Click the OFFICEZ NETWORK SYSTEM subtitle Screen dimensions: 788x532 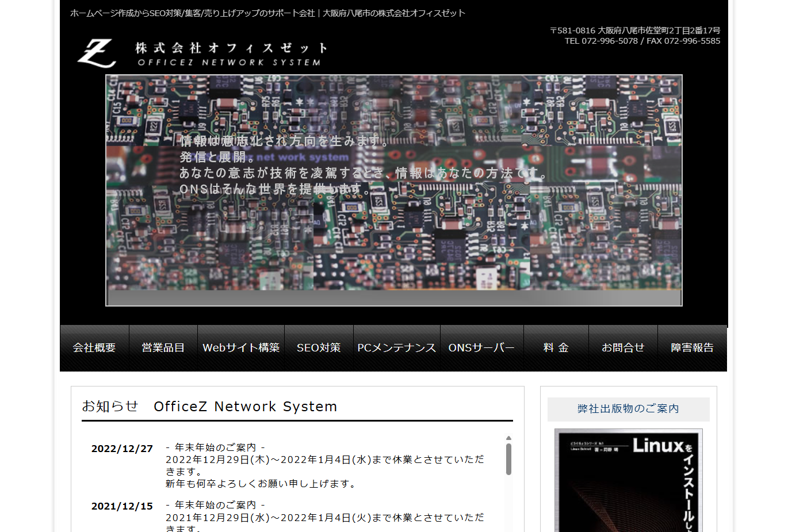(x=229, y=62)
